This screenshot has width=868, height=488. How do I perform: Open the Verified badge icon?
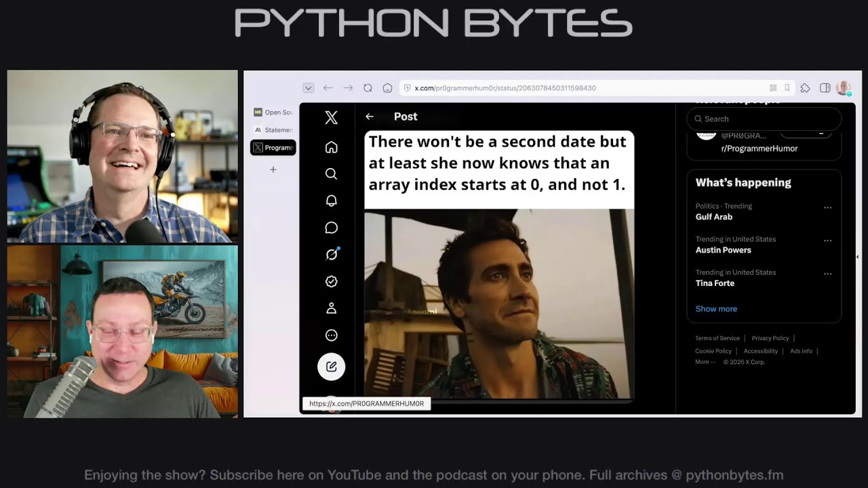tap(331, 281)
